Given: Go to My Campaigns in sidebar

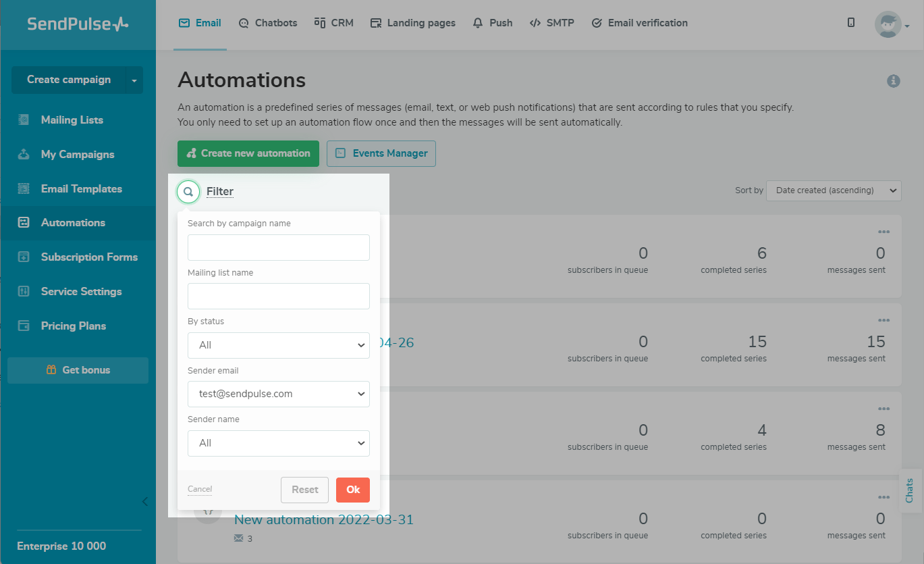Looking at the screenshot, I should pos(78,154).
